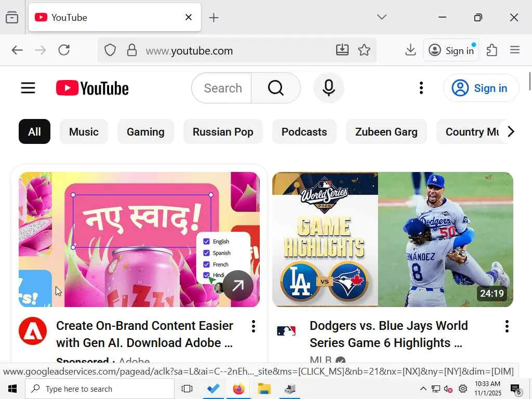This screenshot has width=532, height=399.
Task: Open the Adobe ad's three-dot options menu
Action: [253, 326]
